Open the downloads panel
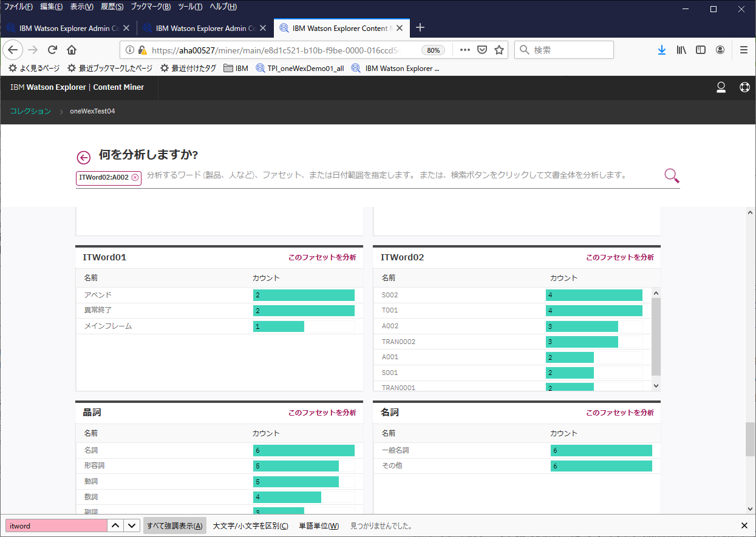This screenshot has width=756, height=537. [662, 50]
